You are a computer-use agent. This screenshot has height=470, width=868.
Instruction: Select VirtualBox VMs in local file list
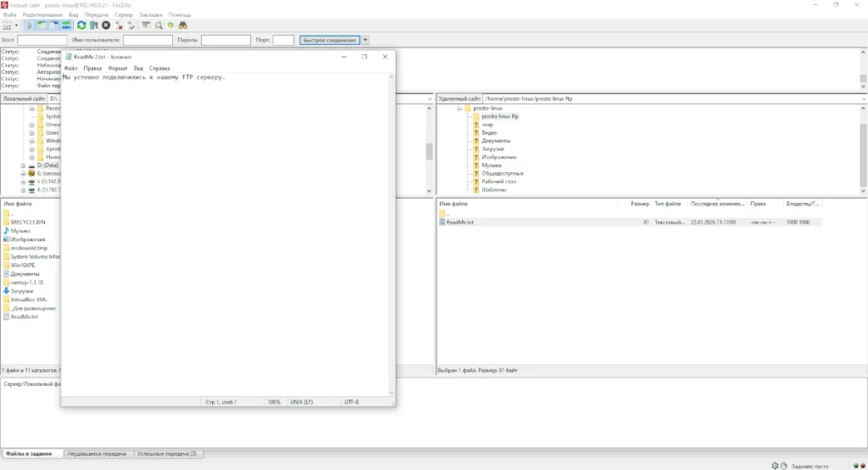(29, 299)
